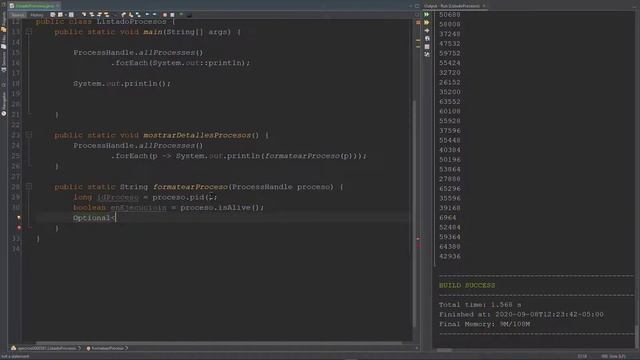Click the Find Selection toolbar icon

coord(84,15)
